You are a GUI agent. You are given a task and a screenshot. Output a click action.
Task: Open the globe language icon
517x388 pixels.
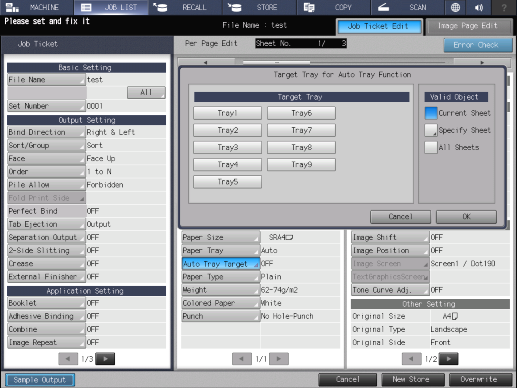tap(455, 7)
